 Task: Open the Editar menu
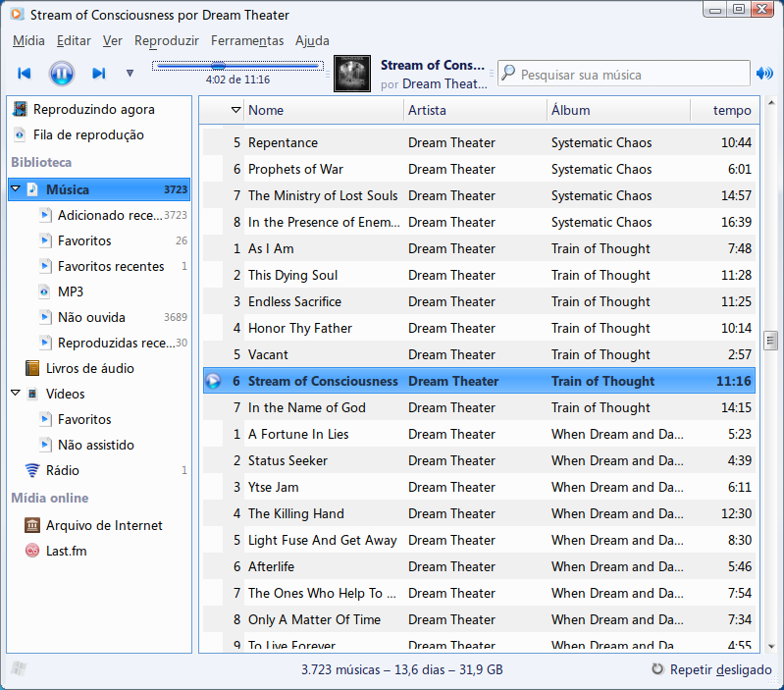pos(74,40)
